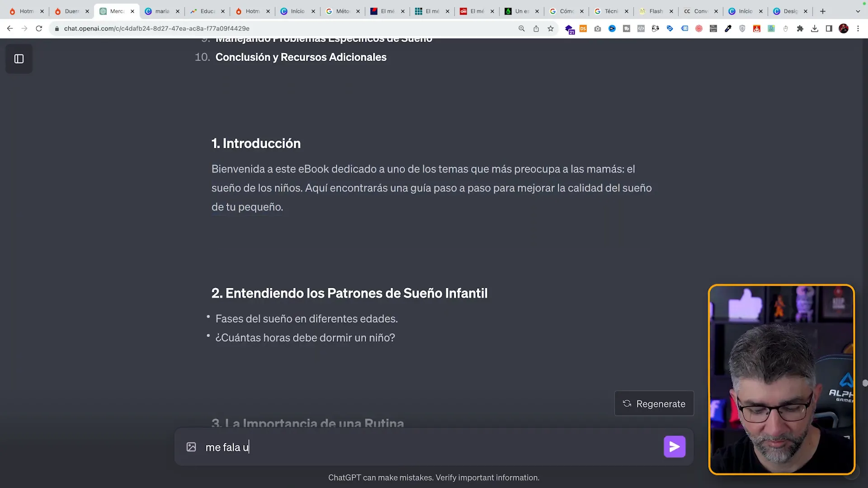This screenshot has height=488, width=868.
Task: Switch to the Educa tab
Action: click(207, 11)
